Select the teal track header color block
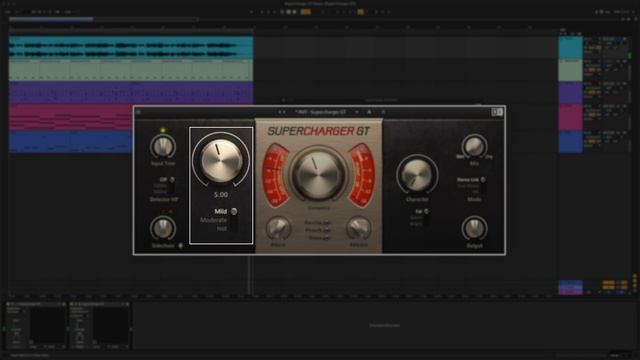Viewport: 640px width, 360px height. (x=570, y=48)
